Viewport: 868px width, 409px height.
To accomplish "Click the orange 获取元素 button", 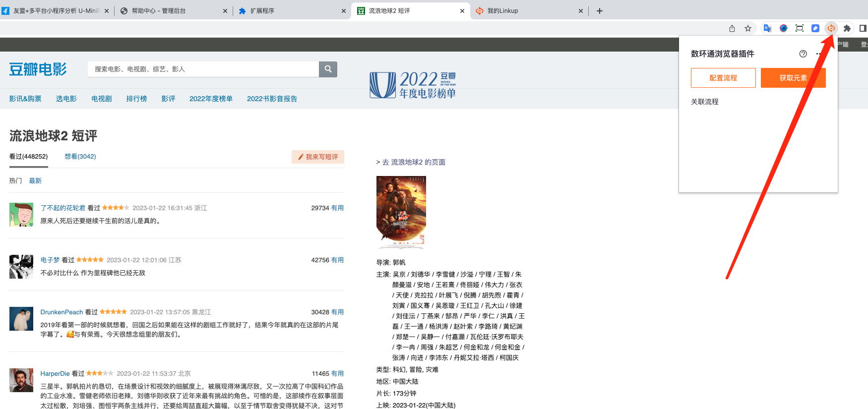I will (793, 78).
